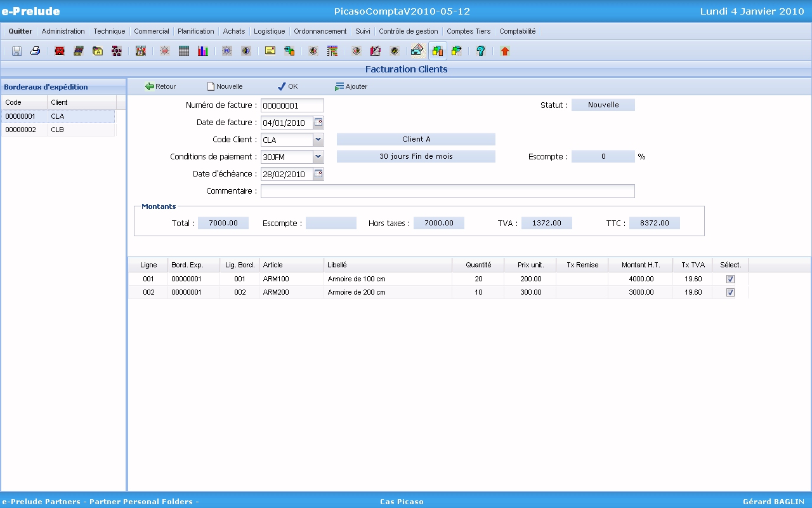Viewport: 812px width, 508px height.
Task: Open calendar picker for Date d'échéance
Action: (318, 174)
